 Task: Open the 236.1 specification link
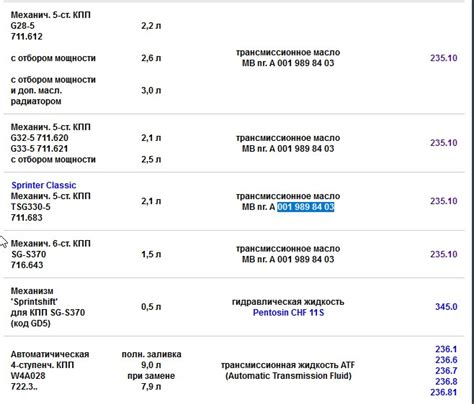446,349
